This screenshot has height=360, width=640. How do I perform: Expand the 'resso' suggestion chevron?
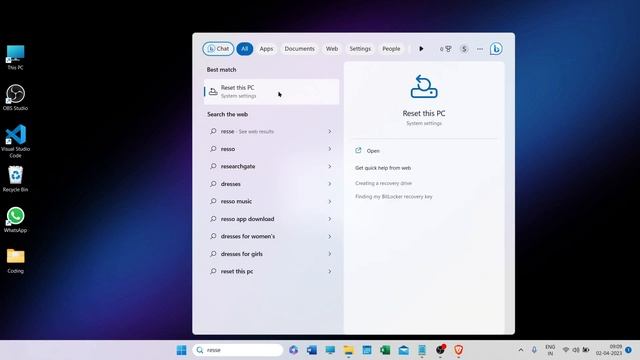[329, 149]
